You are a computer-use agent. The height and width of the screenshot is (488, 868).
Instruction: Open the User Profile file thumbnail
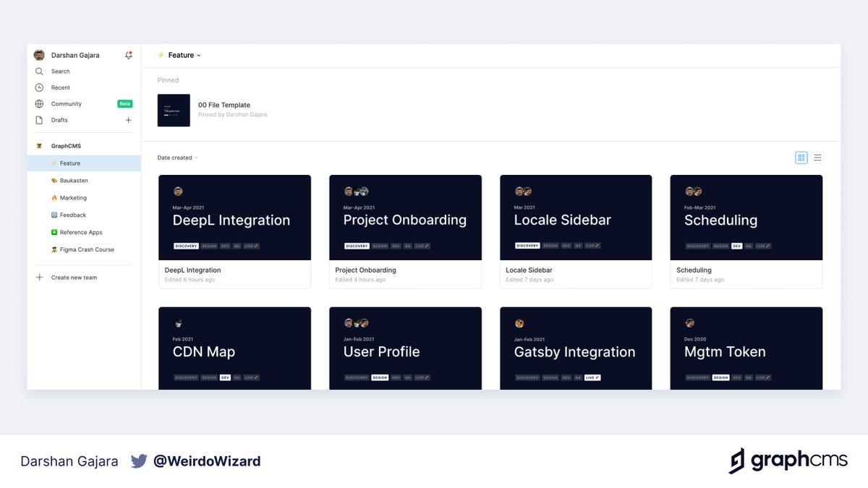405,348
